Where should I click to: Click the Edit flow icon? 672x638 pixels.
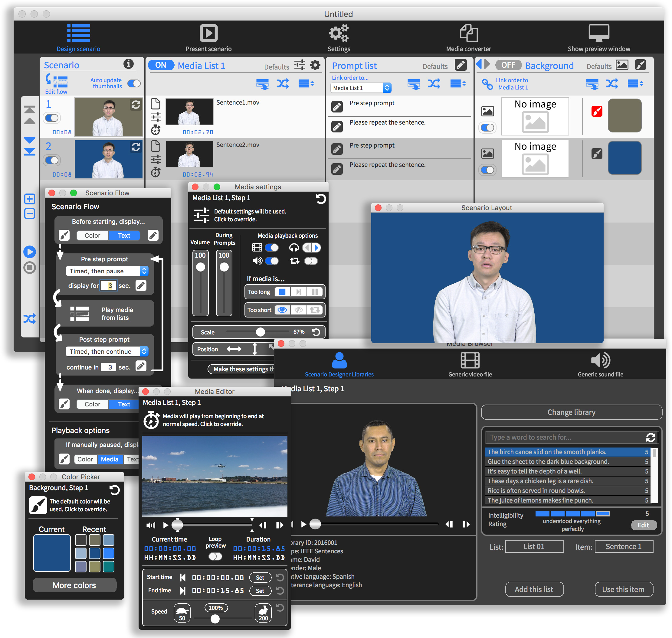coord(56,81)
